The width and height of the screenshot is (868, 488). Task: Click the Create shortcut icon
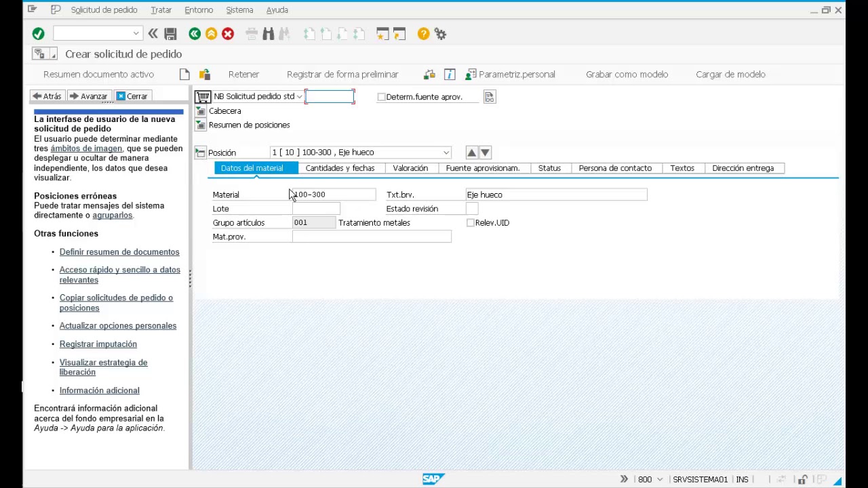[399, 34]
